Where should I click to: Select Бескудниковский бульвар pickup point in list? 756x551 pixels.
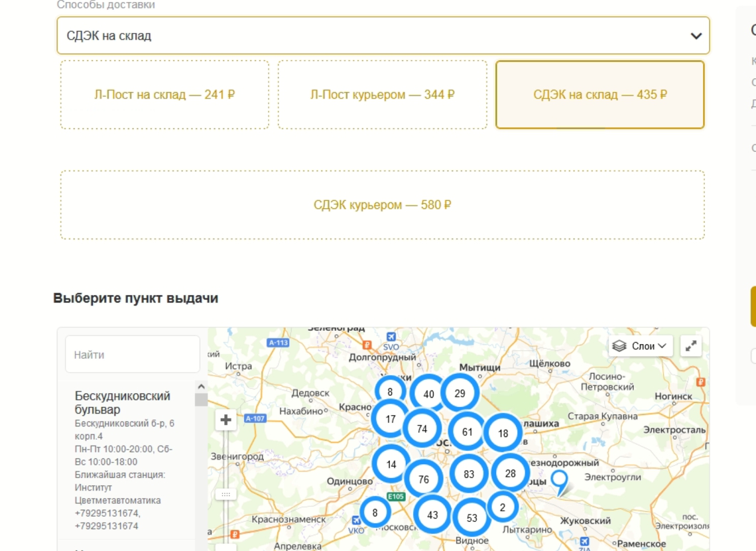tap(123, 402)
